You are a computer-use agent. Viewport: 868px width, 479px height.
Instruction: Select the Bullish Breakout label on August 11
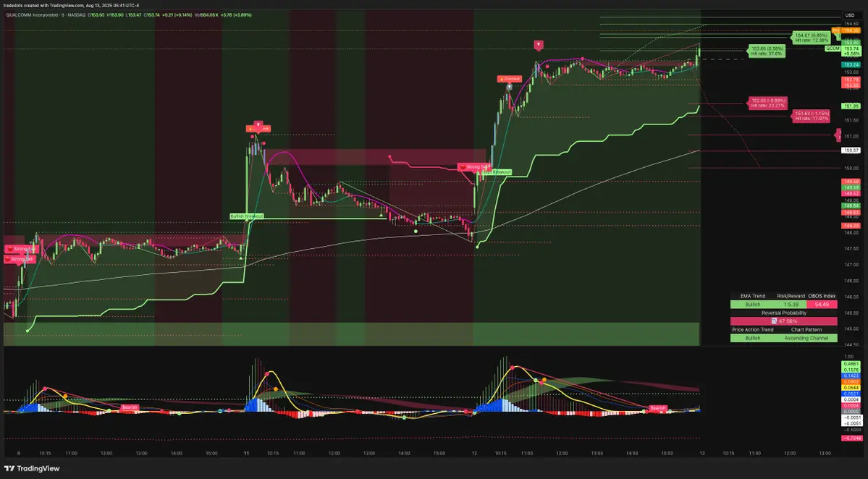246,216
